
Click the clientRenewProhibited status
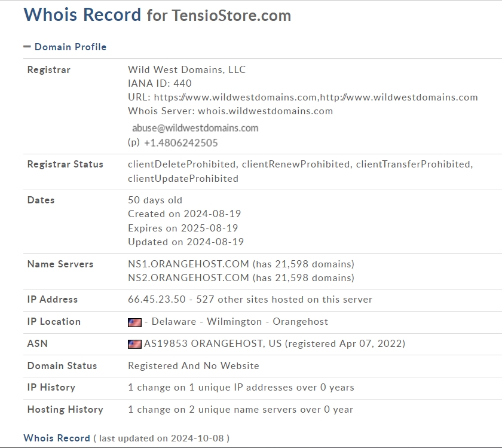296,164
